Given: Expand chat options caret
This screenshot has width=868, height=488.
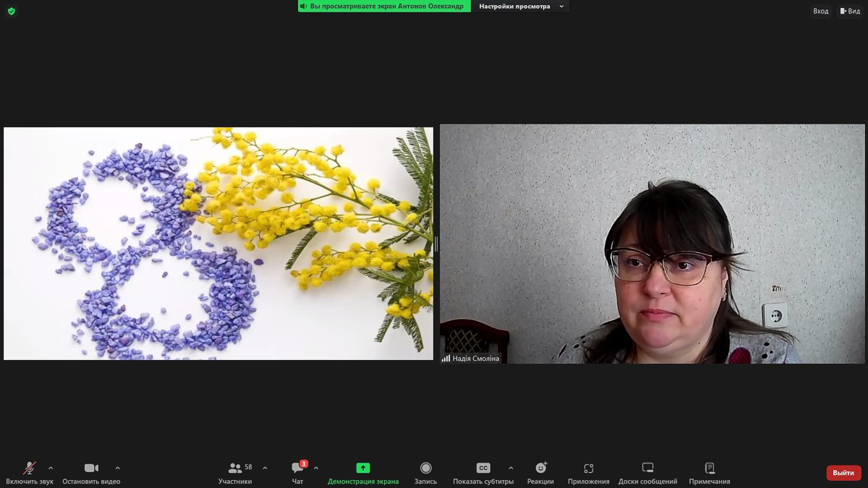Looking at the screenshot, I should (x=316, y=468).
